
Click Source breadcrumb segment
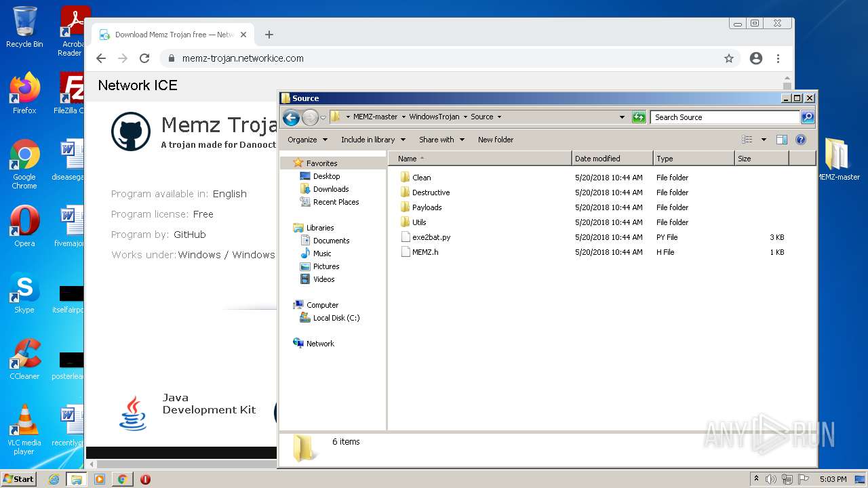(482, 117)
